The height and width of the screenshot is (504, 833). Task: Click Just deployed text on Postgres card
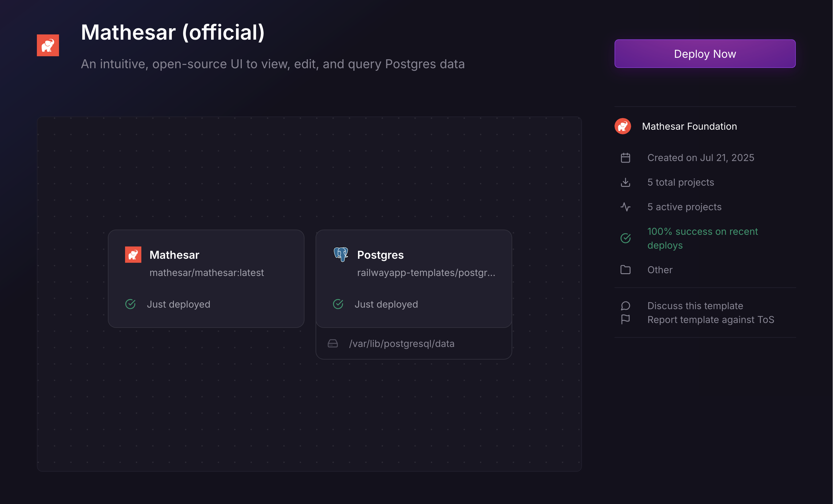(x=386, y=304)
